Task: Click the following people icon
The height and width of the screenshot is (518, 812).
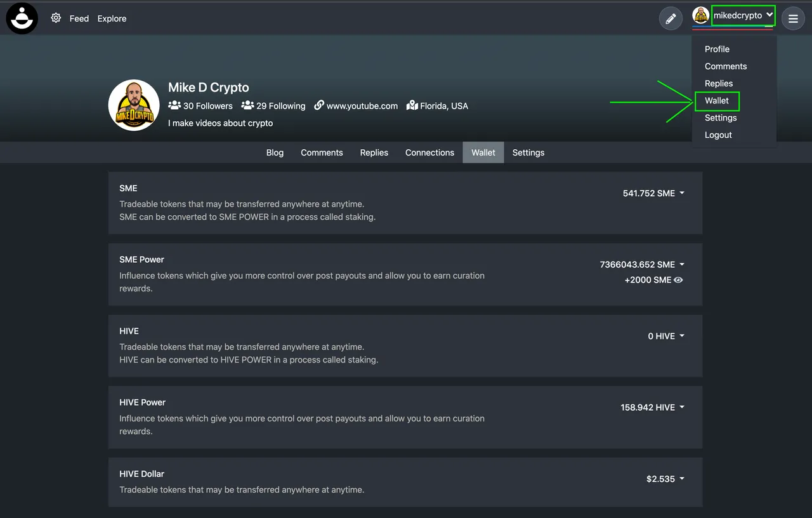Action: 247,105
